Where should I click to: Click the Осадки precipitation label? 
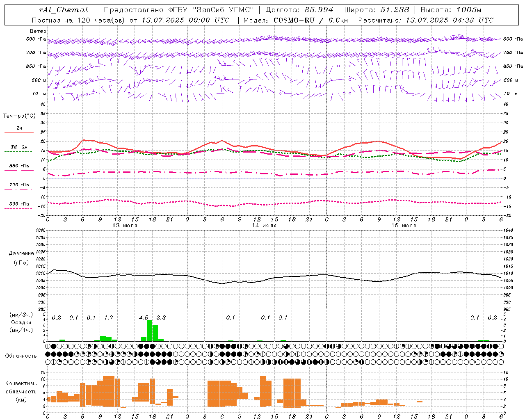(x=21, y=322)
